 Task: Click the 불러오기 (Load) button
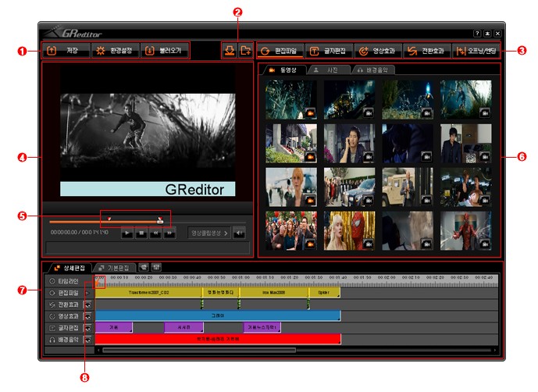click(x=165, y=51)
